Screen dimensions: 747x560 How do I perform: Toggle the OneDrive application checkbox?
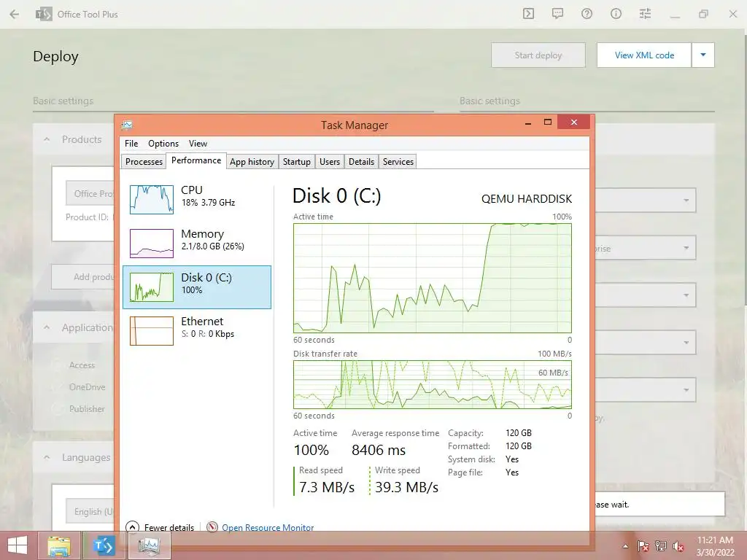(x=58, y=387)
